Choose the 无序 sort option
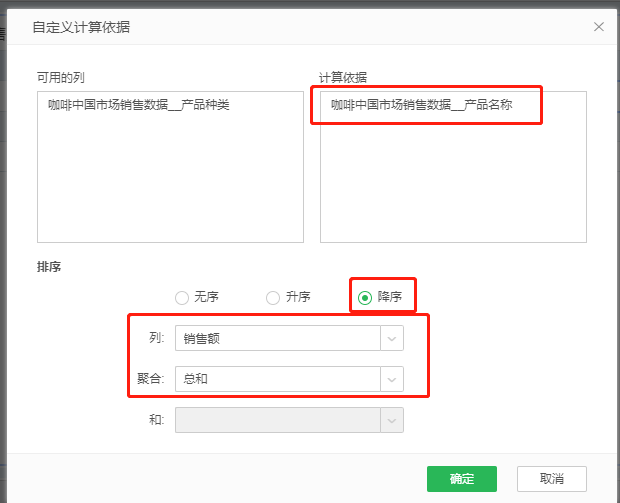Screen dimensions: 620x503 181,298
